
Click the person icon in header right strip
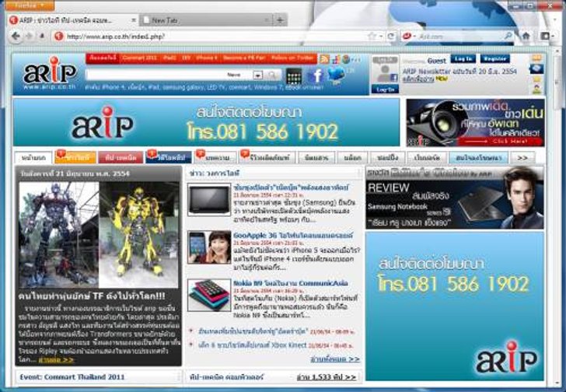[x=536, y=89]
